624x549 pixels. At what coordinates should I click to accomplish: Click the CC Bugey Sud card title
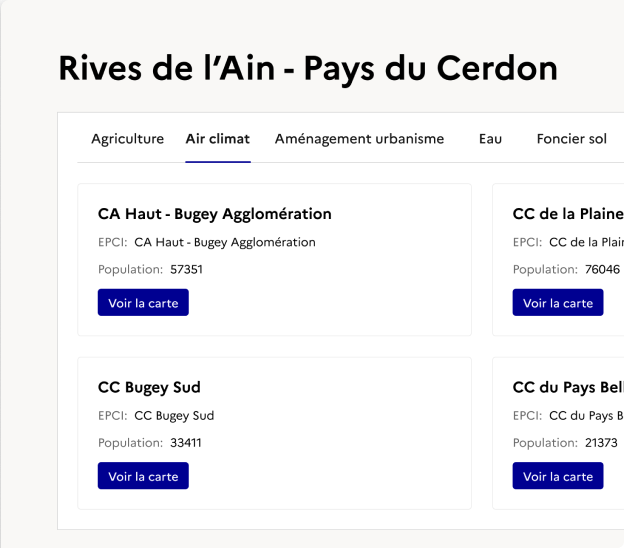tap(150, 388)
